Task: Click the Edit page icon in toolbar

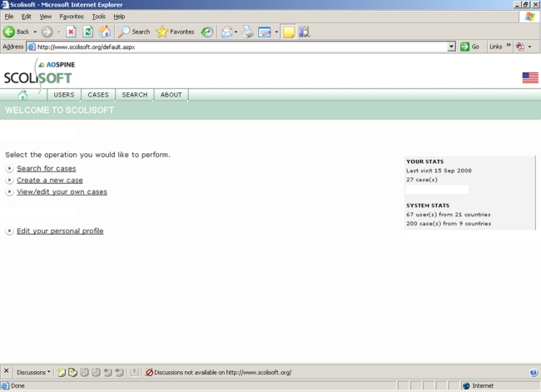Action: pos(265,32)
